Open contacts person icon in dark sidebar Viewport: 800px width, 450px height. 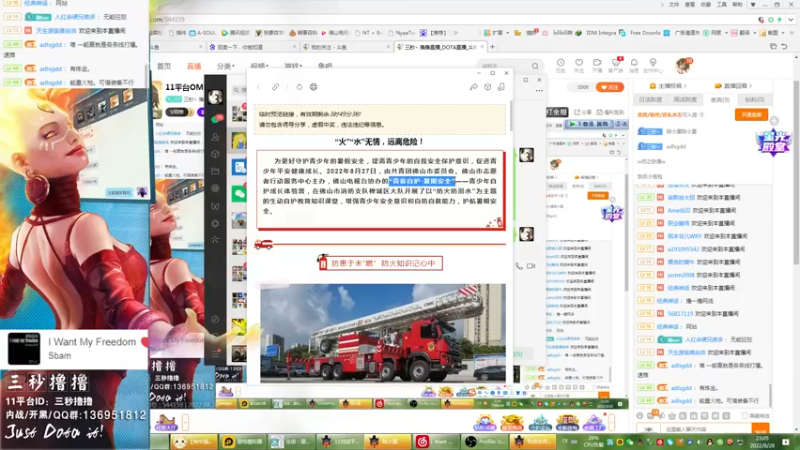click(215, 137)
